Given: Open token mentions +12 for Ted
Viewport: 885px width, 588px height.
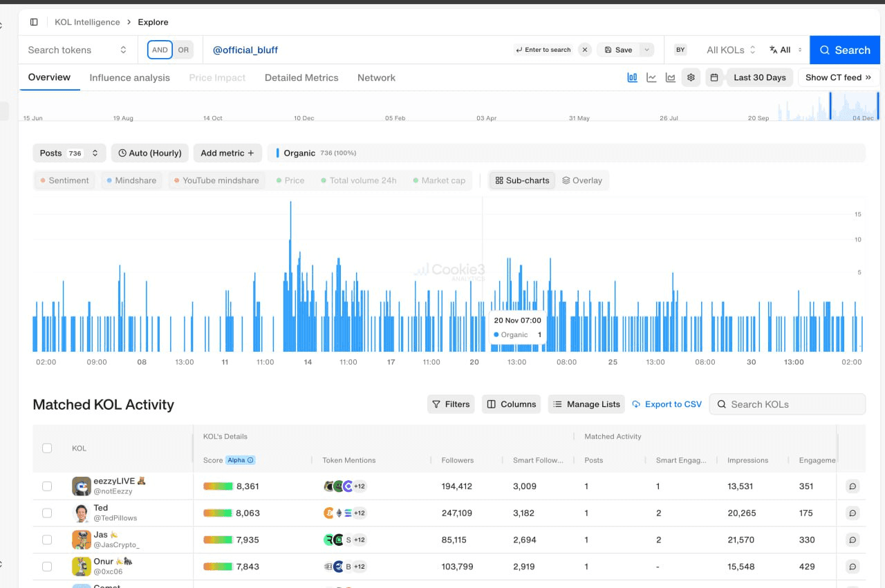Looking at the screenshot, I should pos(360,513).
